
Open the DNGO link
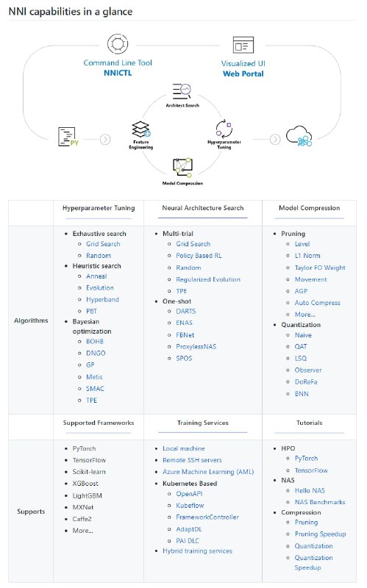click(96, 353)
